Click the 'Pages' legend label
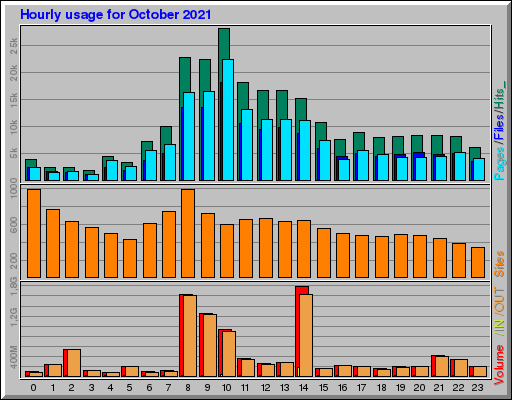512x400 pixels. click(499, 164)
